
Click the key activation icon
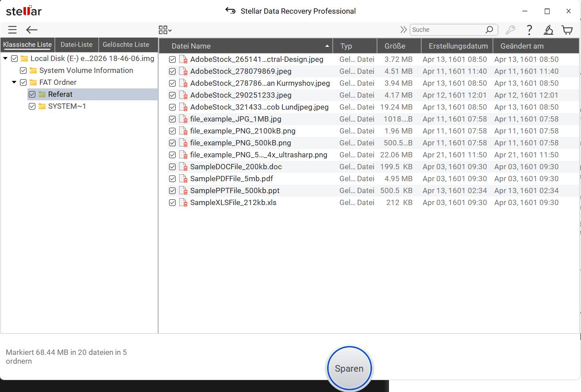tap(510, 30)
